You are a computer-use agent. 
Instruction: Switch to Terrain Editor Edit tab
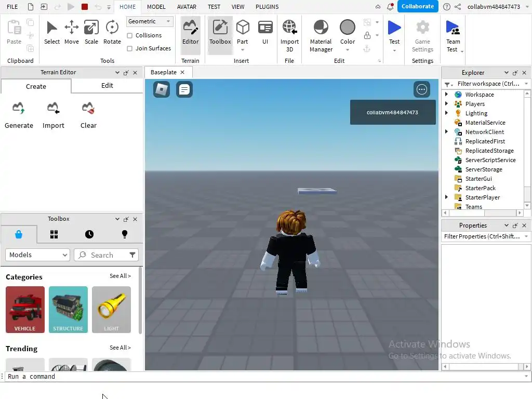[x=107, y=86]
